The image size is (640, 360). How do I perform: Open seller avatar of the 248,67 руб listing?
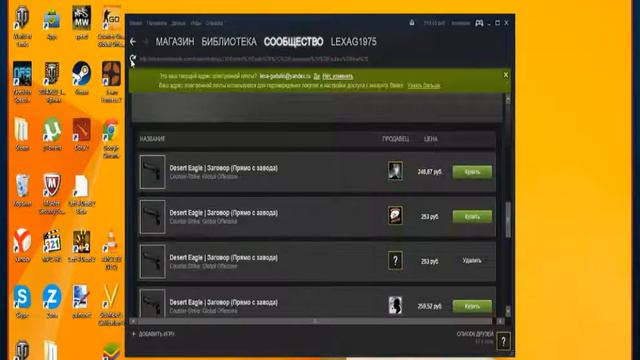395,171
